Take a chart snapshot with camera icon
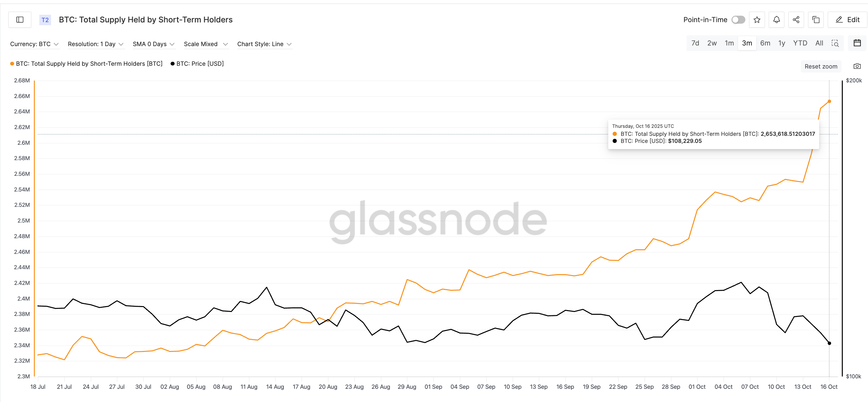 857,66
